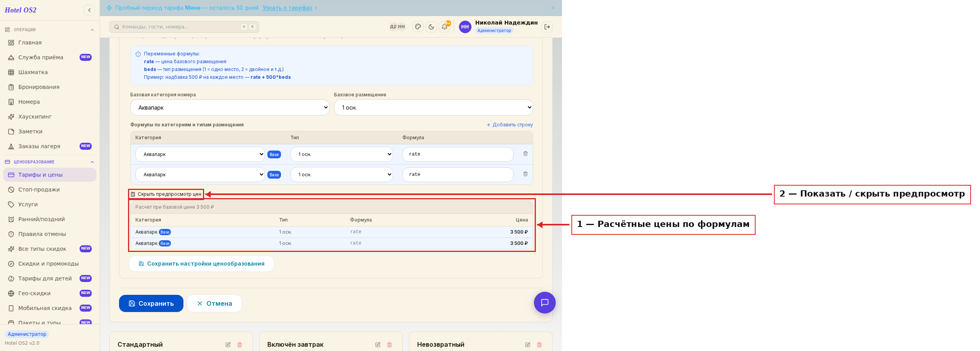Click Скрыть предпросмотр цен toggle

[166, 194]
